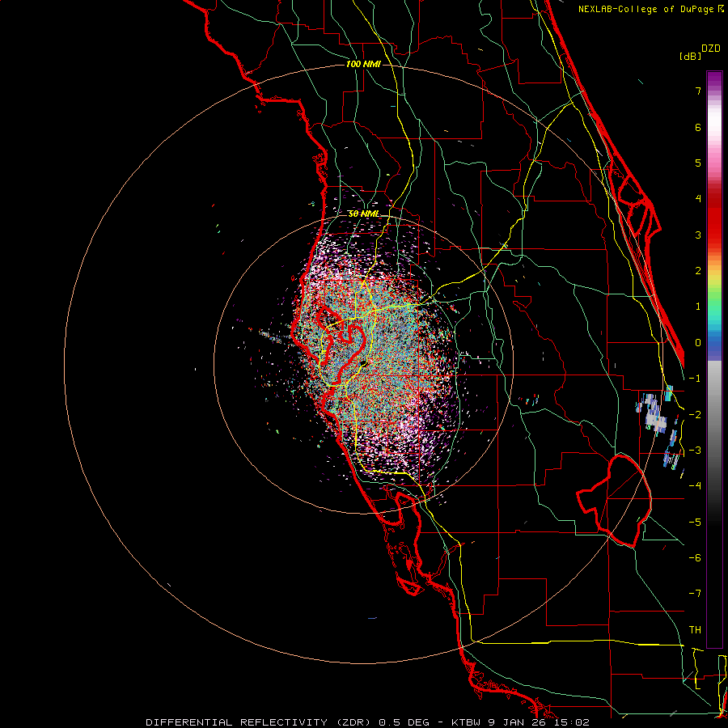
Task: Click the -2 tick on the dB scale
Action: tap(695, 415)
